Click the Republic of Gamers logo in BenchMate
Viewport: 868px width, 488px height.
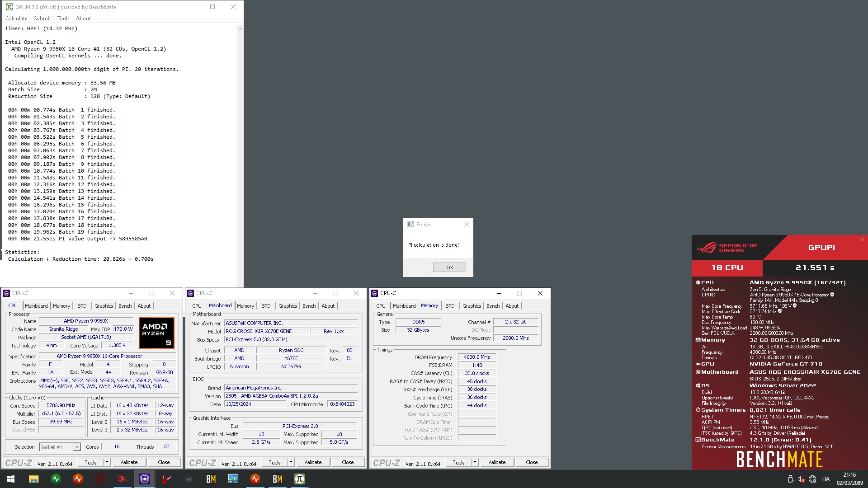pos(726,248)
